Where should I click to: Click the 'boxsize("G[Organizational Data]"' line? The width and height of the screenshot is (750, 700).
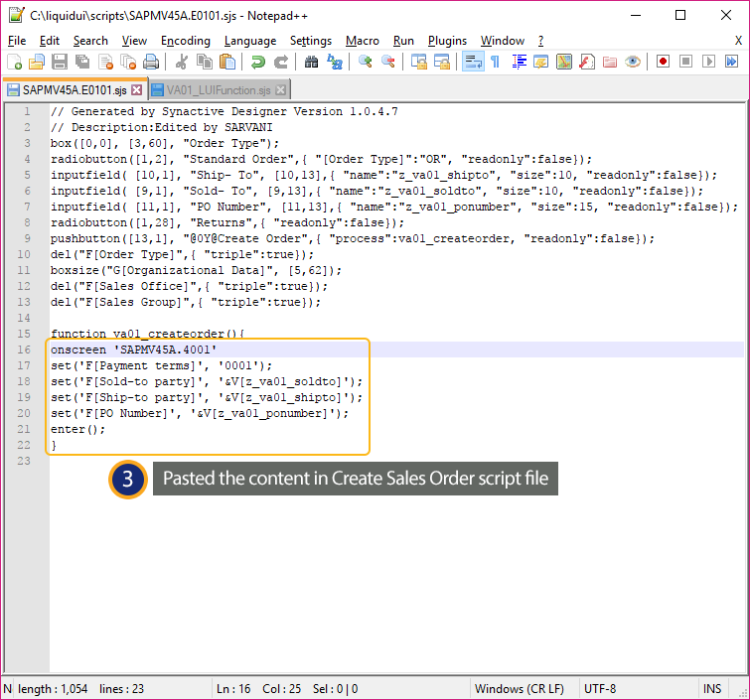(x=196, y=270)
